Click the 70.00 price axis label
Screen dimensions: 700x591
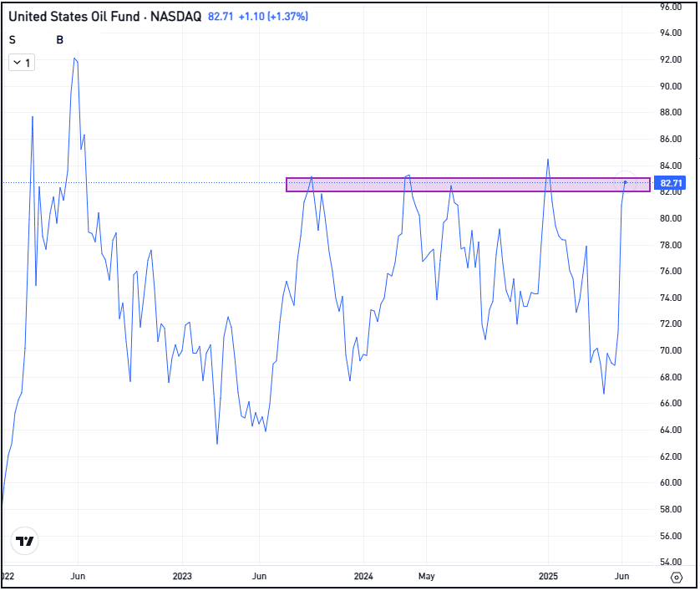tap(671, 350)
